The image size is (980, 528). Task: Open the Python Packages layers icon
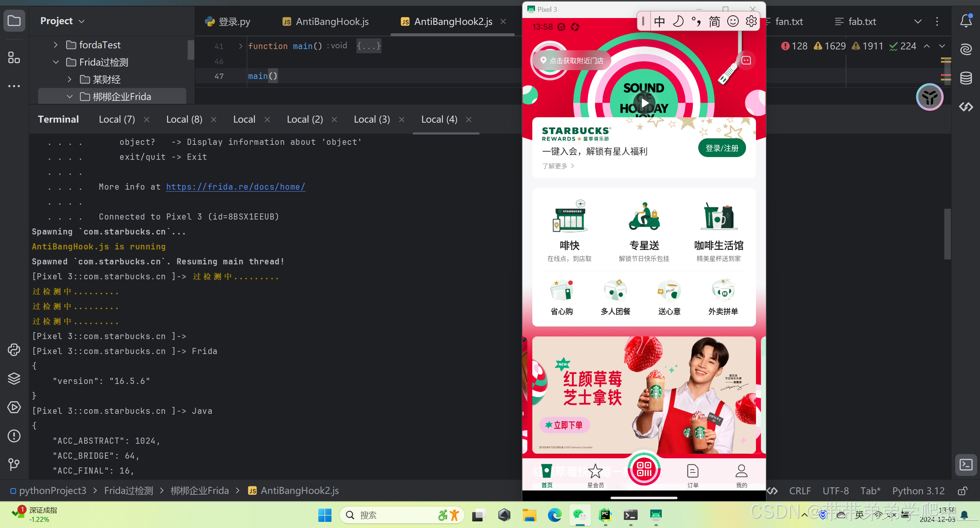pos(14,378)
